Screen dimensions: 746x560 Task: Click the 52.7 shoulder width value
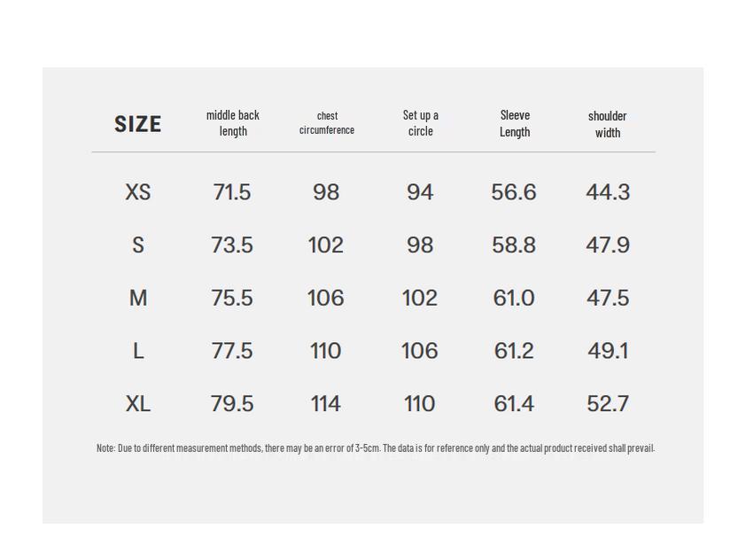pyautogui.click(x=608, y=404)
